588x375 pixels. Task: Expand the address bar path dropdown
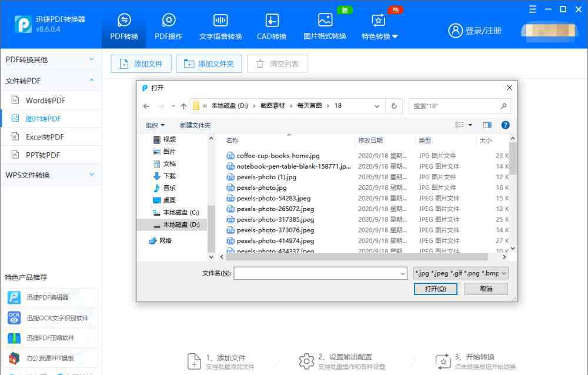pos(377,106)
